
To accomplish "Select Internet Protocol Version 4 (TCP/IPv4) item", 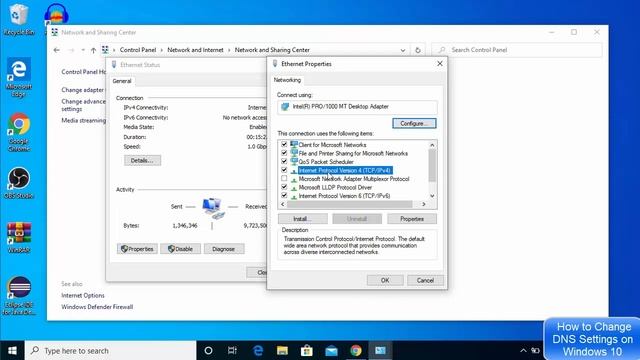I will [x=345, y=170].
